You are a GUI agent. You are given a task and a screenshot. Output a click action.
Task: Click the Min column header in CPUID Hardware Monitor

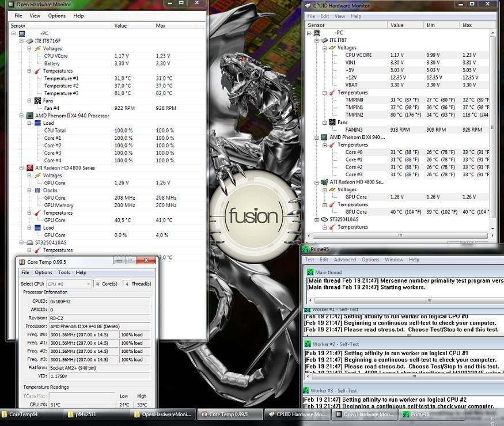(x=441, y=25)
